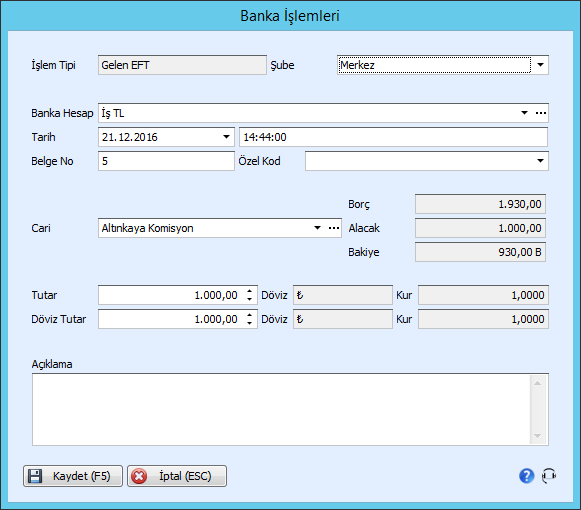
Task: Click the Açıklama scrollbar down arrow
Action: pos(538,436)
